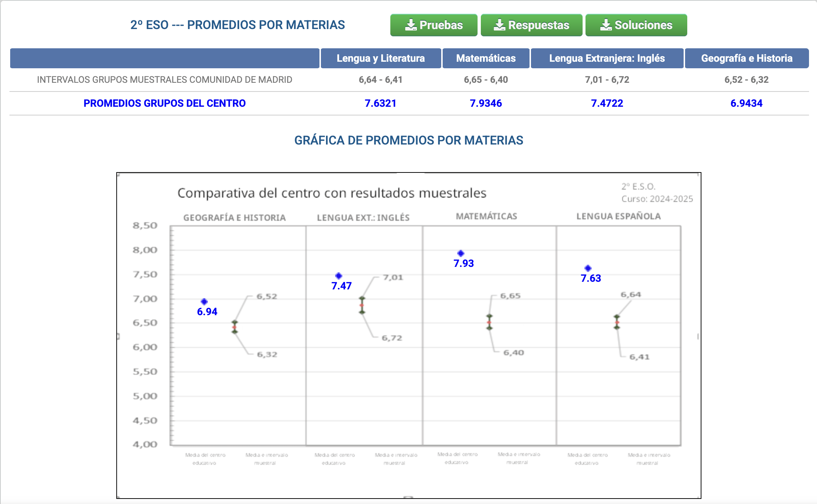Click the 7.9346 Matemáticas average value
Screen dimensions: 817x504
pyautogui.click(x=486, y=103)
